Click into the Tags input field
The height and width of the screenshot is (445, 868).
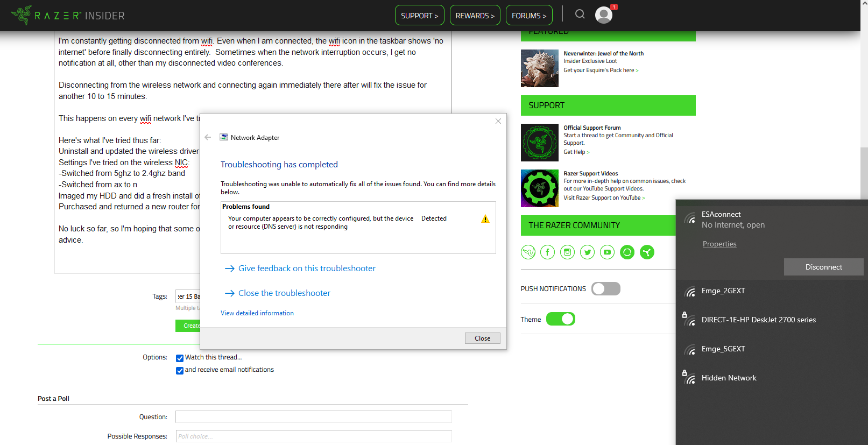188,296
